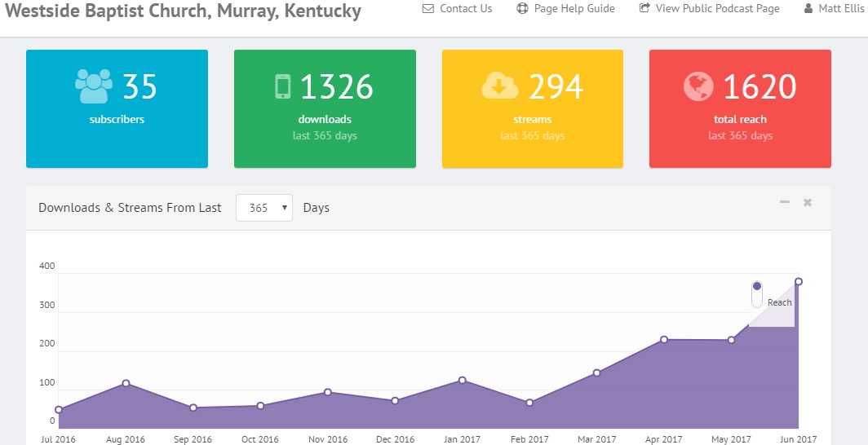This screenshot has width=868, height=445.
Task: Go to View Public Podcast Page
Action: click(x=717, y=9)
